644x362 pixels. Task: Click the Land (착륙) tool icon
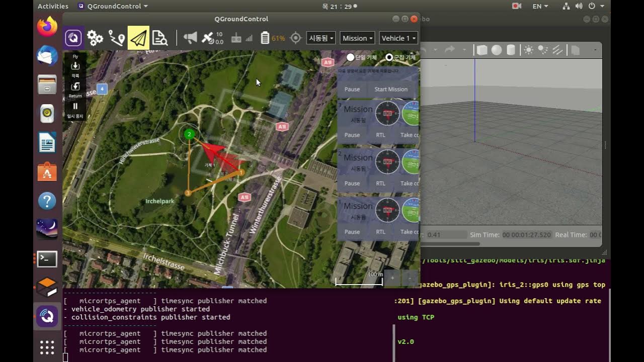(x=75, y=68)
